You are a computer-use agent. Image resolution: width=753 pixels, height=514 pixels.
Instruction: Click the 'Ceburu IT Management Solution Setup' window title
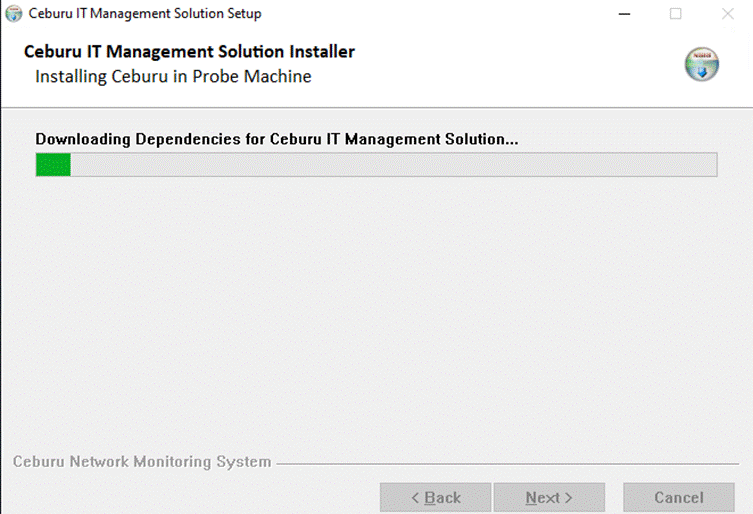[145, 14]
